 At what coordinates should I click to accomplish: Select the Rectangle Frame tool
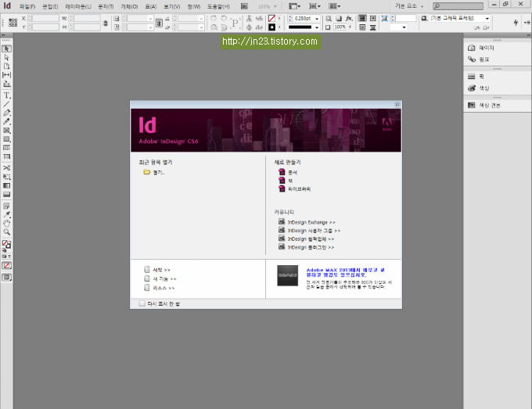click(x=6, y=131)
